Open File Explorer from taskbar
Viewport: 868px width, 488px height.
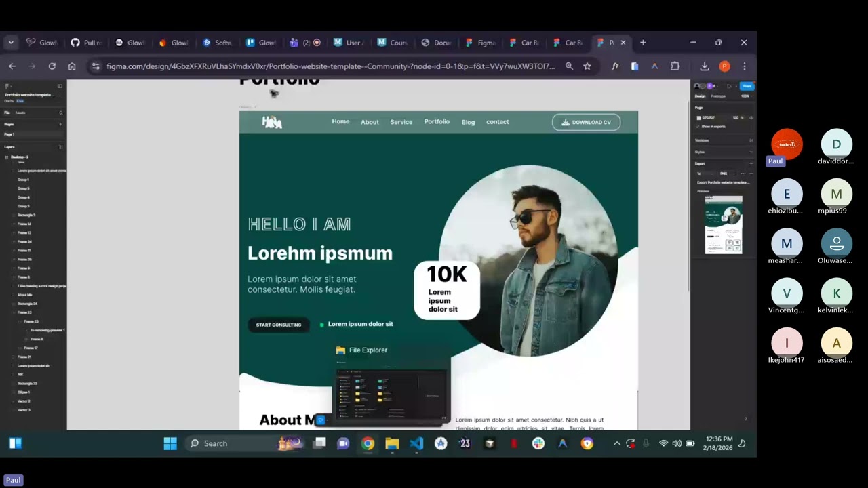(392, 443)
